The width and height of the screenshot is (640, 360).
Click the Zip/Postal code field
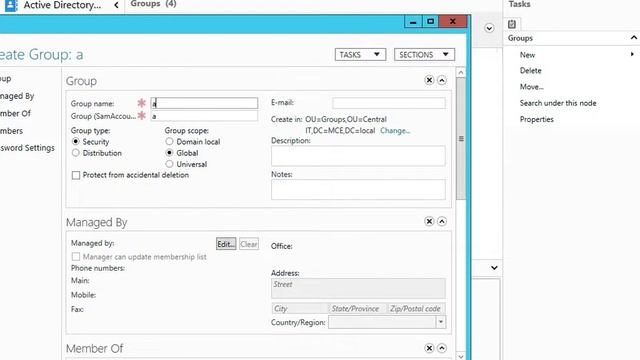(x=416, y=309)
